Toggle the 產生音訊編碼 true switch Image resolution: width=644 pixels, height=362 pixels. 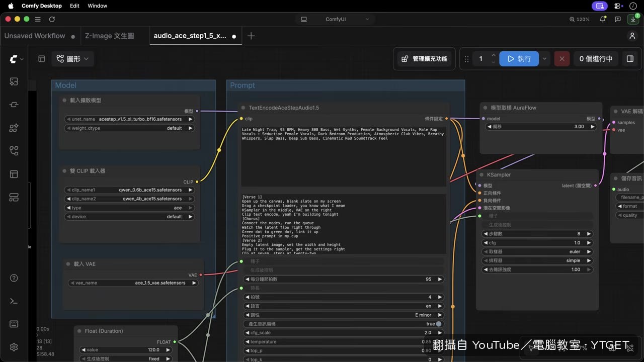439,324
